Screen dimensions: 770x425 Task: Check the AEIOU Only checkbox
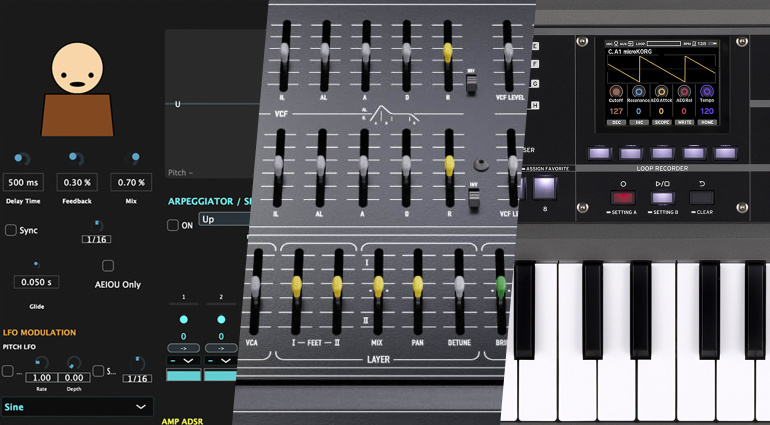coord(108,266)
